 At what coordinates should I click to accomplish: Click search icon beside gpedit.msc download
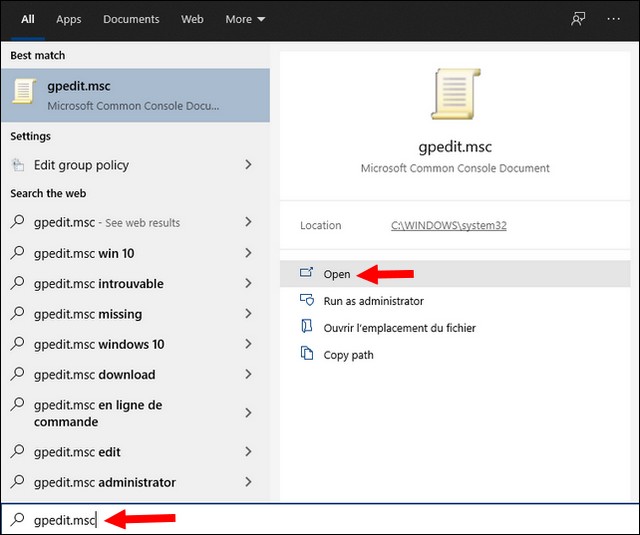coord(18,373)
